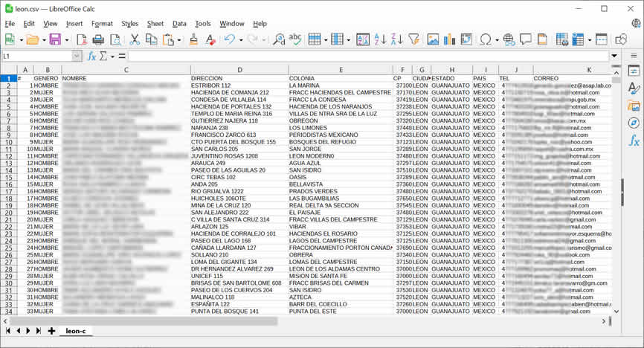Expand the Open recent files arrow
Screen dimensions: 644x348
click(44, 40)
